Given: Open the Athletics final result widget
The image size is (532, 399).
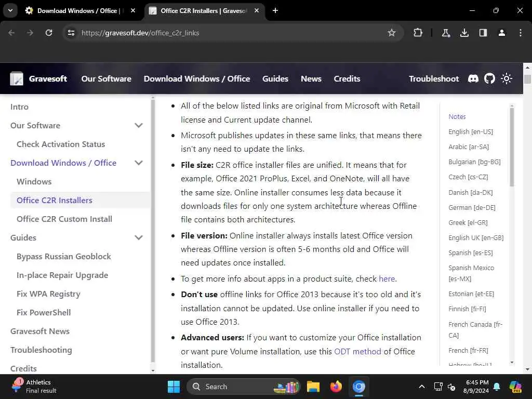Looking at the screenshot, I should tap(34, 387).
